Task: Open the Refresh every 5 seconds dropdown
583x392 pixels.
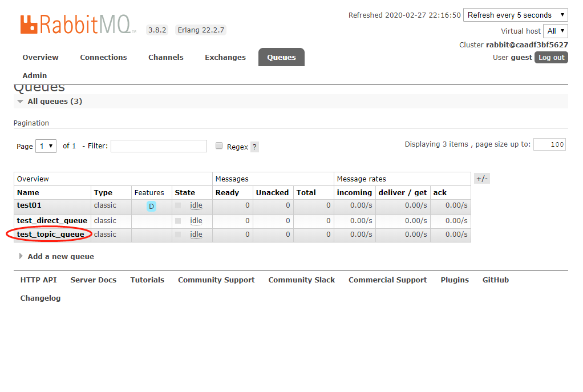Action: (x=515, y=15)
